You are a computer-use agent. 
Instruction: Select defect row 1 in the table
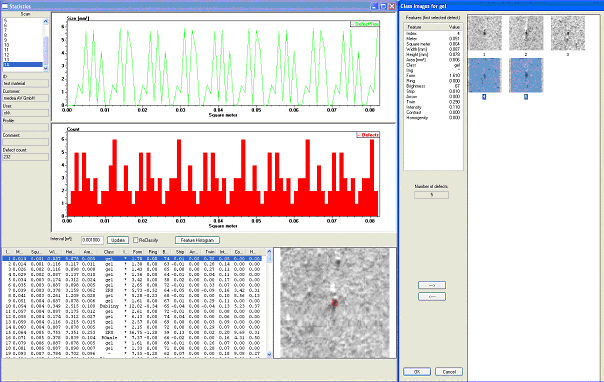point(132,259)
